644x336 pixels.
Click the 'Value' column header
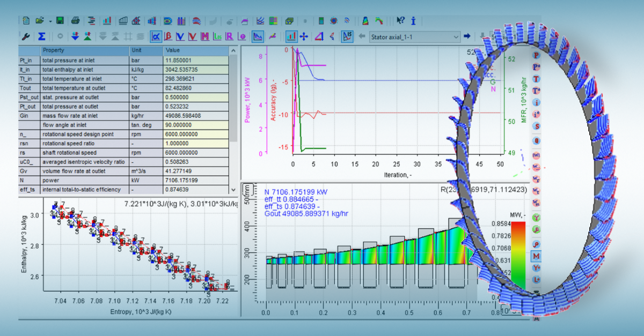click(x=173, y=50)
